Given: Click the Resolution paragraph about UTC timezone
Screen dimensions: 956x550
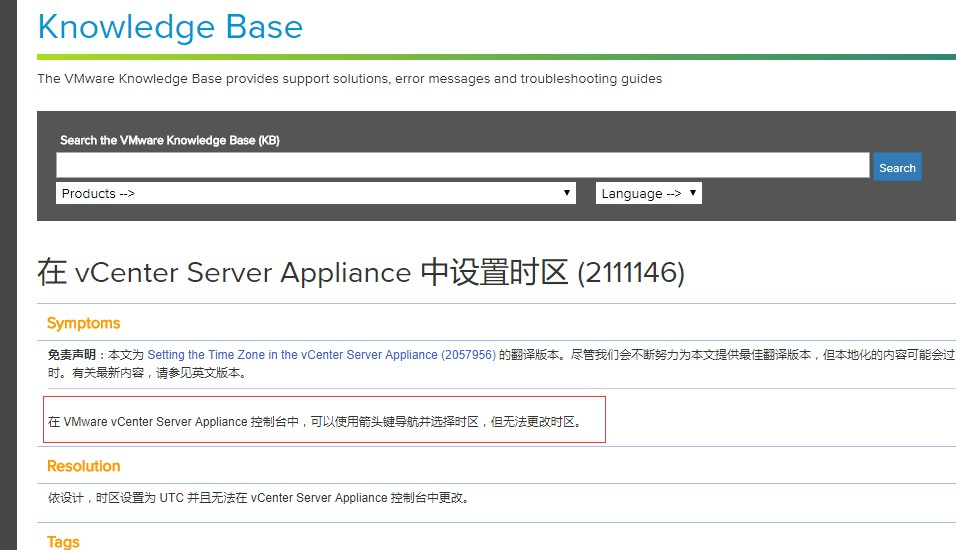Looking at the screenshot, I should point(258,498).
